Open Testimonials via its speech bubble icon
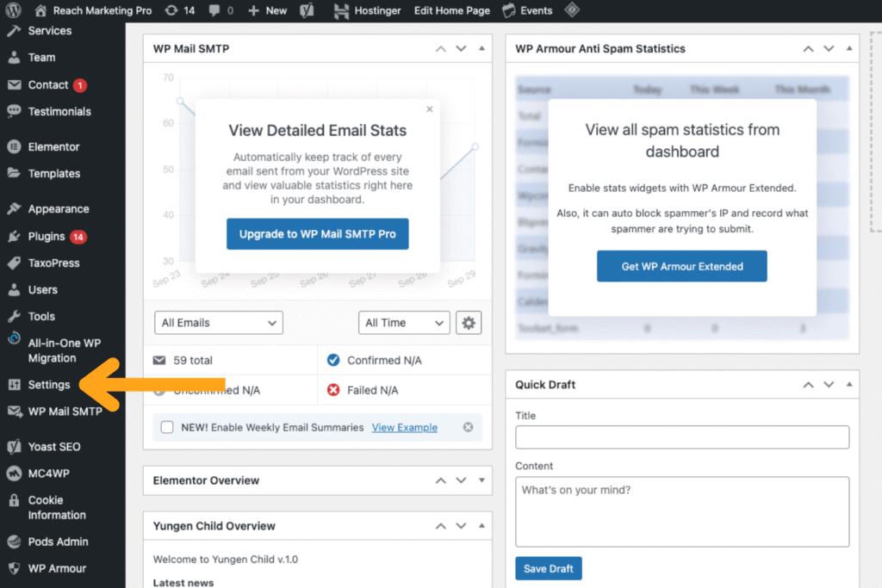This screenshot has height=588, width=882. [x=14, y=111]
